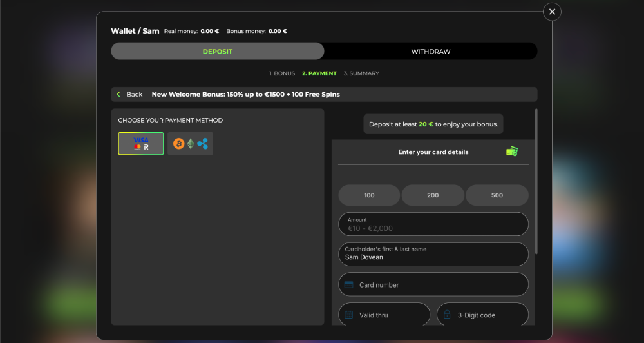Pick the 100 preset amount

(369, 195)
